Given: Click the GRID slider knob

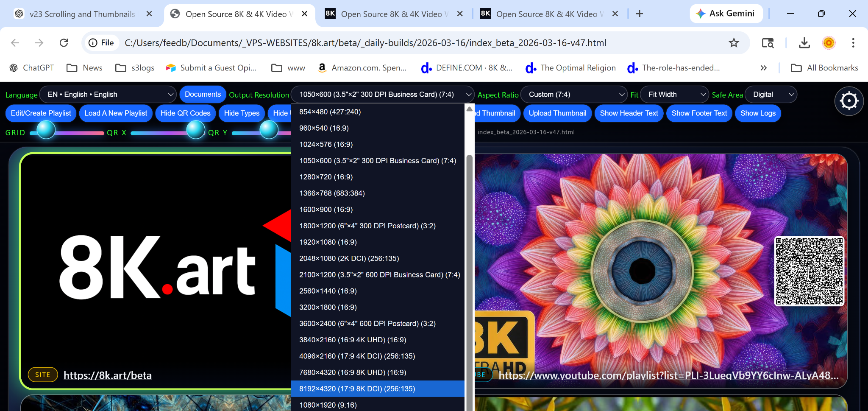Looking at the screenshot, I should point(46,130).
